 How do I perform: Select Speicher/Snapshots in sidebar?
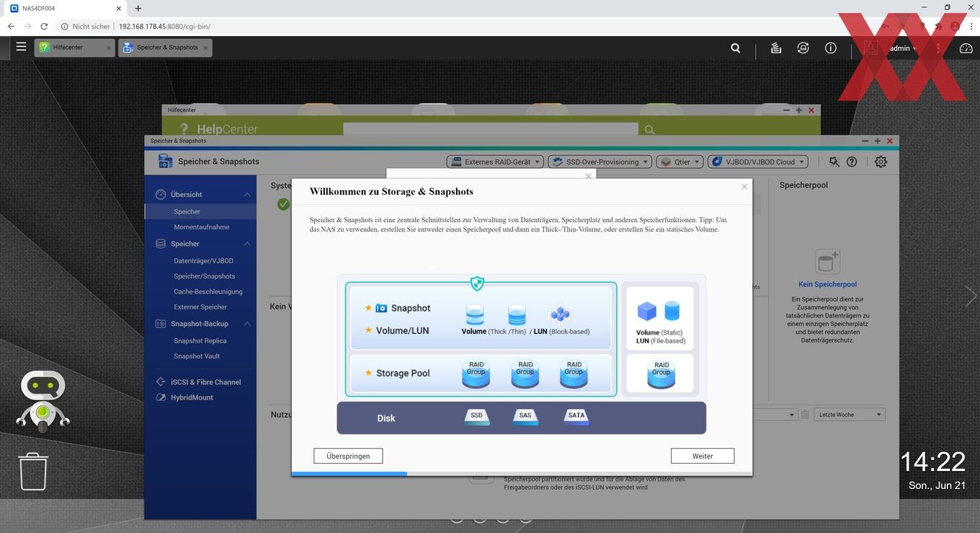tap(204, 276)
